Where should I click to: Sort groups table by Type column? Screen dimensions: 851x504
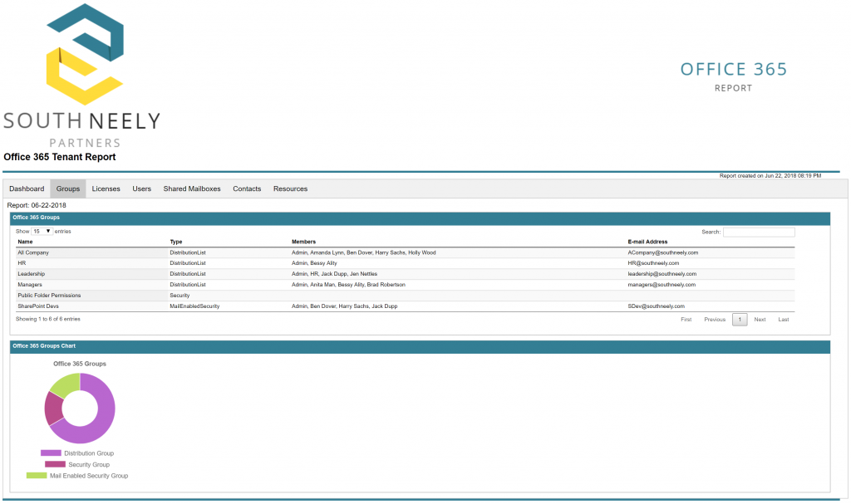[x=176, y=242]
